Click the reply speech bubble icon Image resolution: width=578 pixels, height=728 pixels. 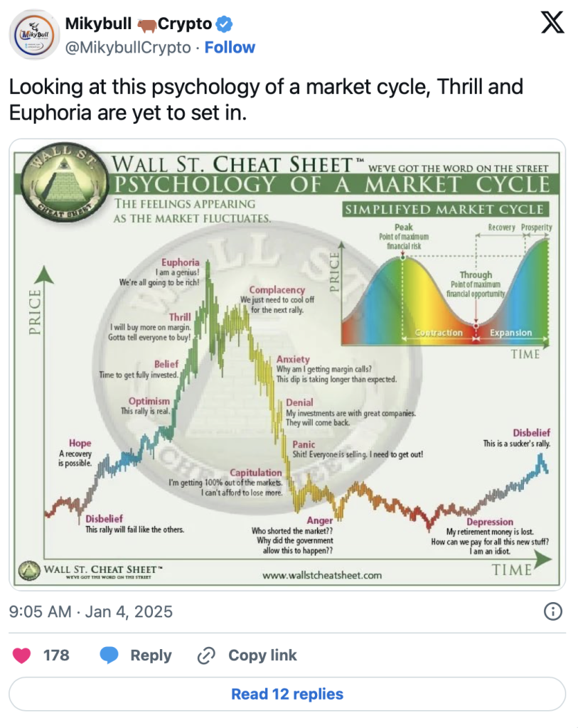click(x=109, y=655)
